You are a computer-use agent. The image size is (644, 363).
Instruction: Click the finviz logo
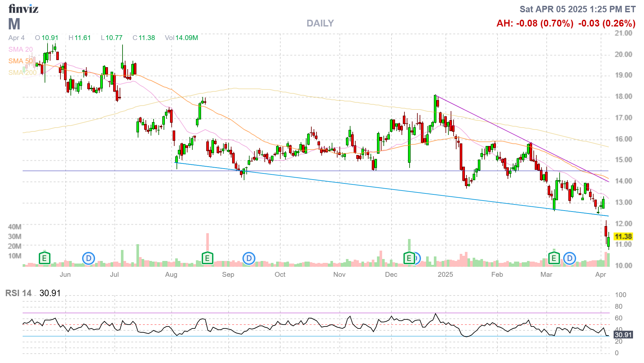23,9
